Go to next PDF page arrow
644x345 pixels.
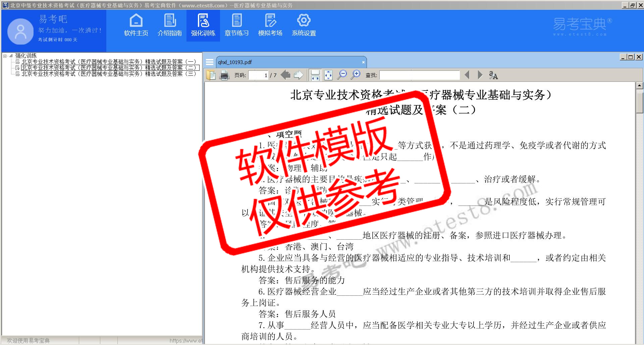point(298,75)
